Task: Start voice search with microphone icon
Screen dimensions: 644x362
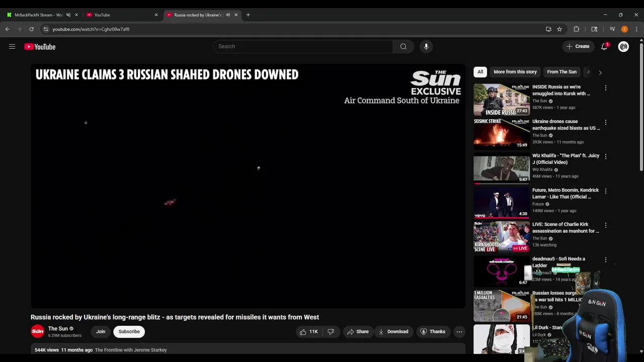Action: click(426, 47)
